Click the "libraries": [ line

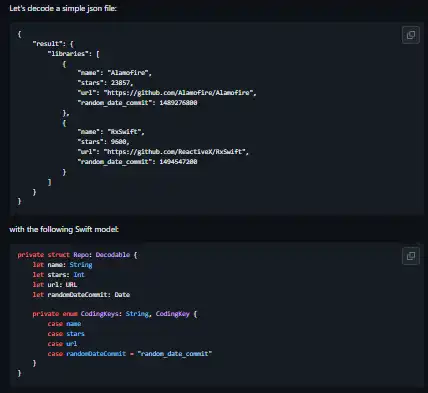tap(73, 54)
